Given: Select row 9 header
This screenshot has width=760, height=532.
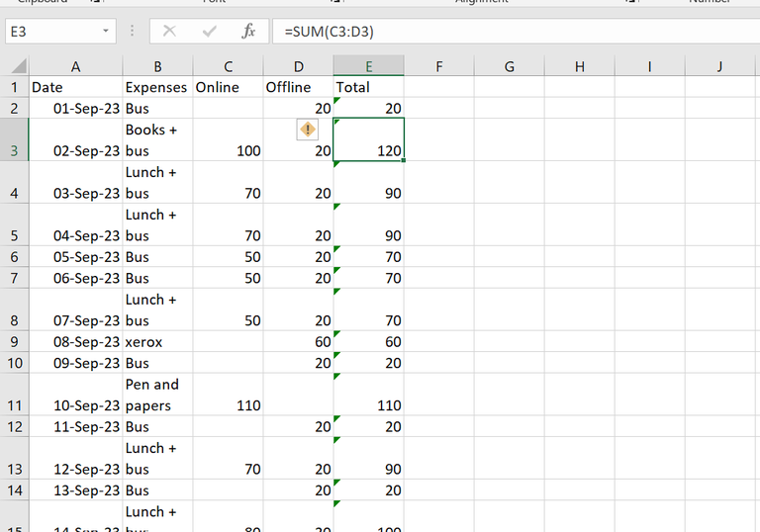Looking at the screenshot, I should 14,341.
